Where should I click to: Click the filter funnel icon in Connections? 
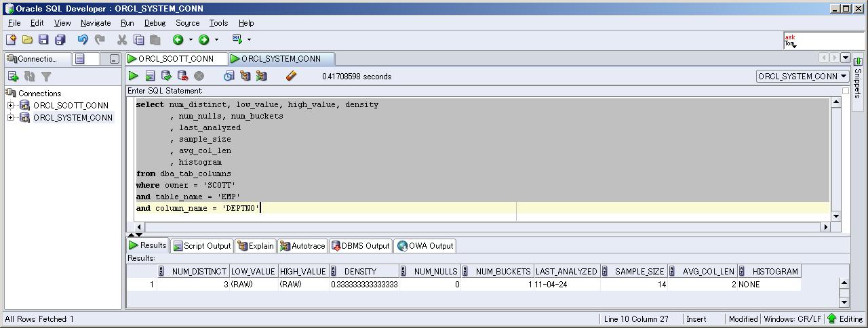point(46,77)
